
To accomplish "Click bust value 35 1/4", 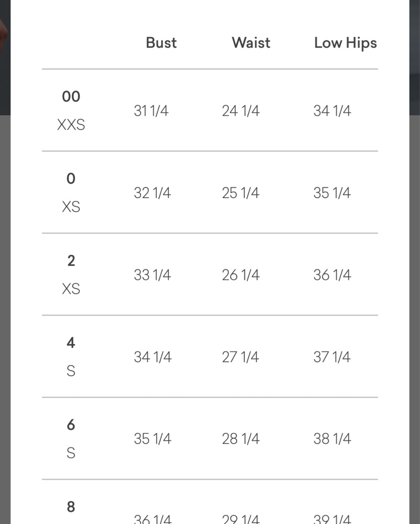I will click(152, 439).
